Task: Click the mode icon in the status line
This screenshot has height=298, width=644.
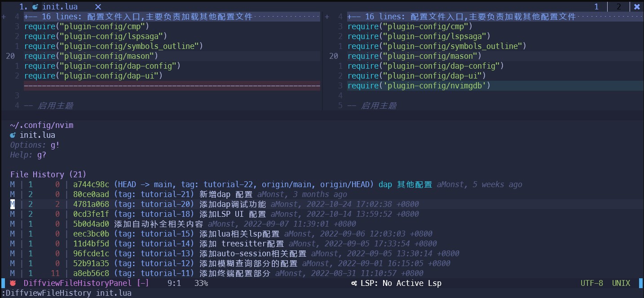Action: pyautogui.click(x=13, y=283)
